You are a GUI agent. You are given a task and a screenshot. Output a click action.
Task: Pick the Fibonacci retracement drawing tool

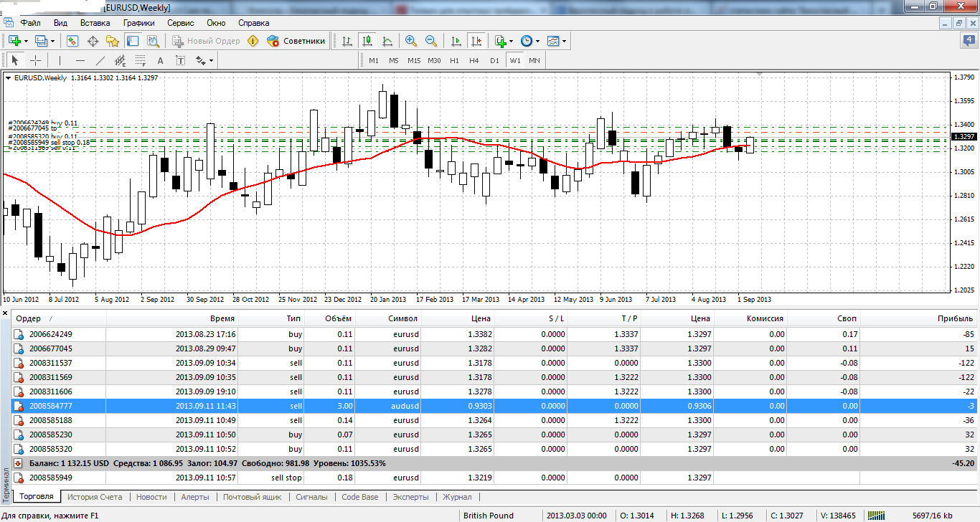click(x=141, y=61)
